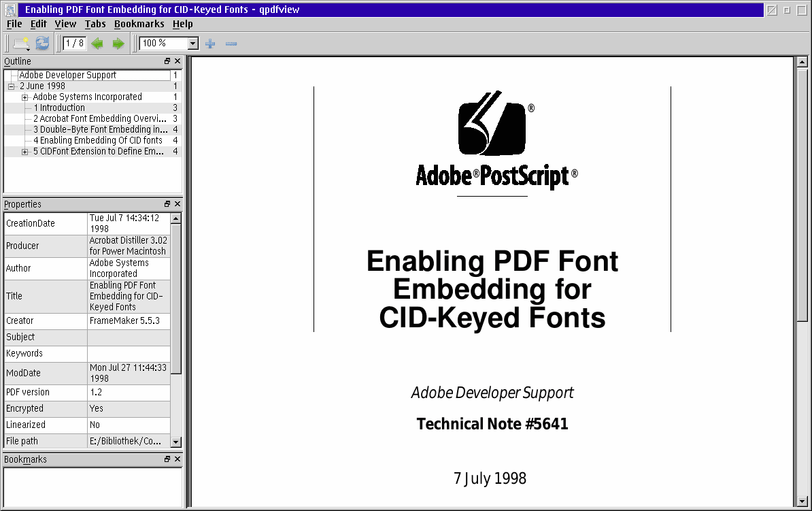
Task: Click the blue minus zoom-out icon
Action: pos(231,44)
